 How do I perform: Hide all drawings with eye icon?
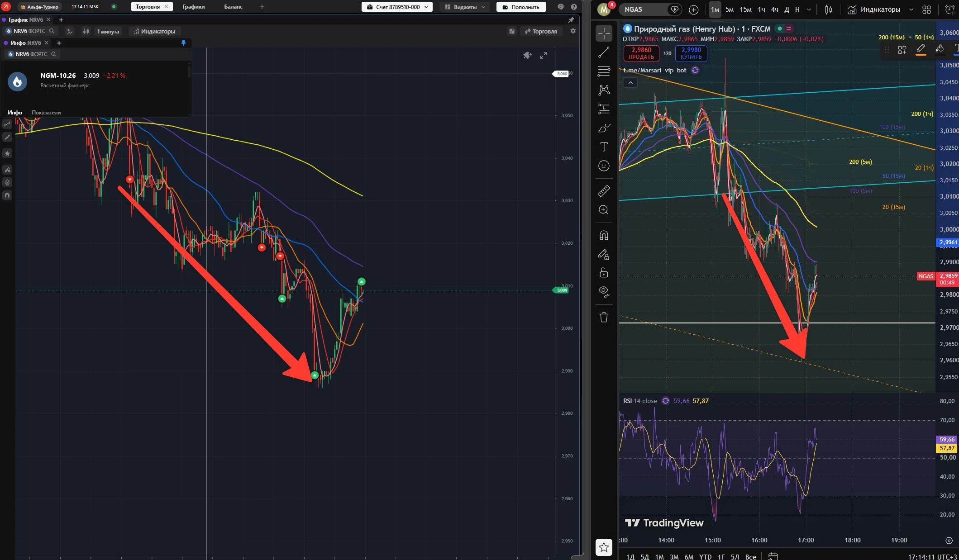click(x=604, y=291)
